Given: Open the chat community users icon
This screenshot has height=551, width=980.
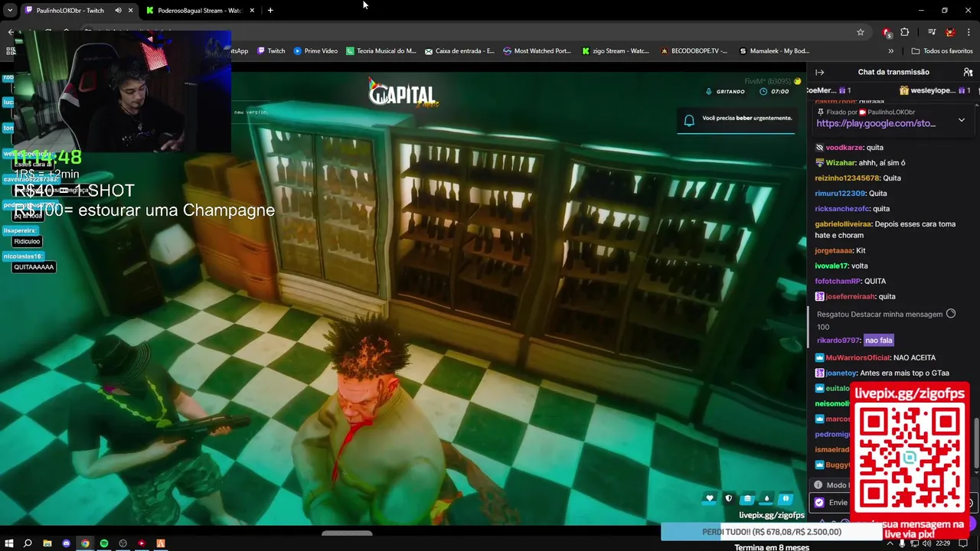Looking at the screenshot, I should click(968, 72).
